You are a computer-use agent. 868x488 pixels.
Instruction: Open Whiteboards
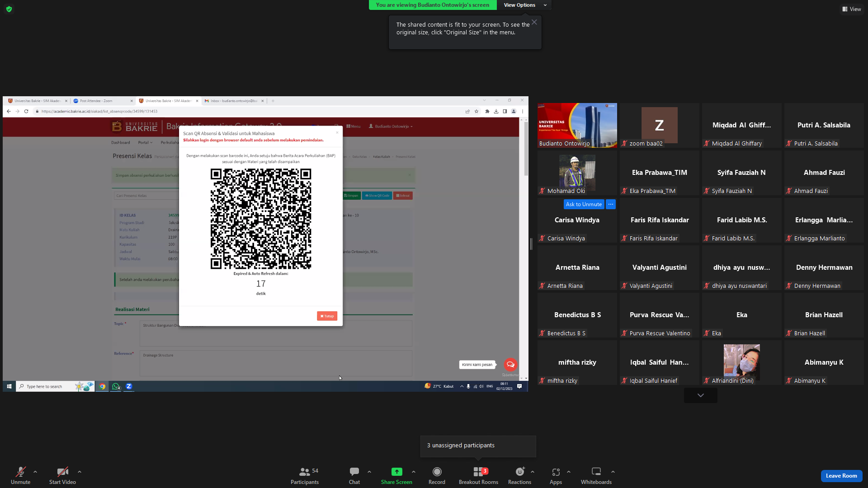pos(596,475)
